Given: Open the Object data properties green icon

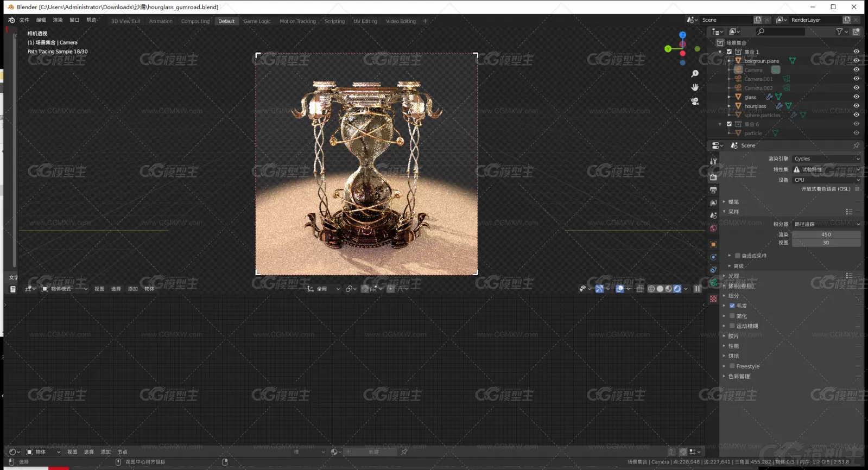Looking at the screenshot, I should tap(713, 283).
